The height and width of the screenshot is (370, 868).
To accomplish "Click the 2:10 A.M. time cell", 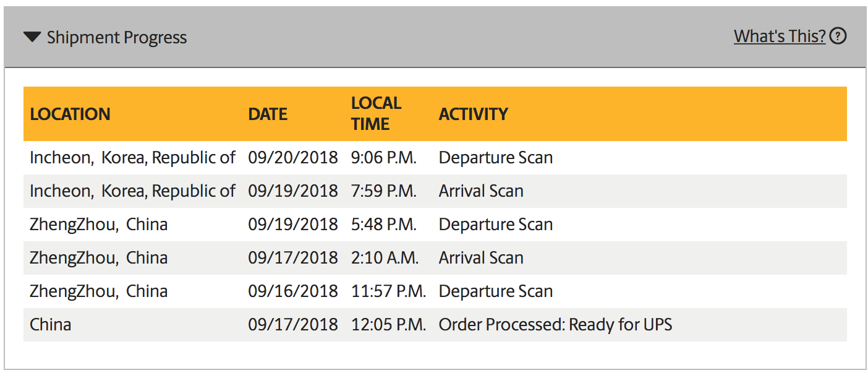I will pyautogui.click(x=385, y=258).
